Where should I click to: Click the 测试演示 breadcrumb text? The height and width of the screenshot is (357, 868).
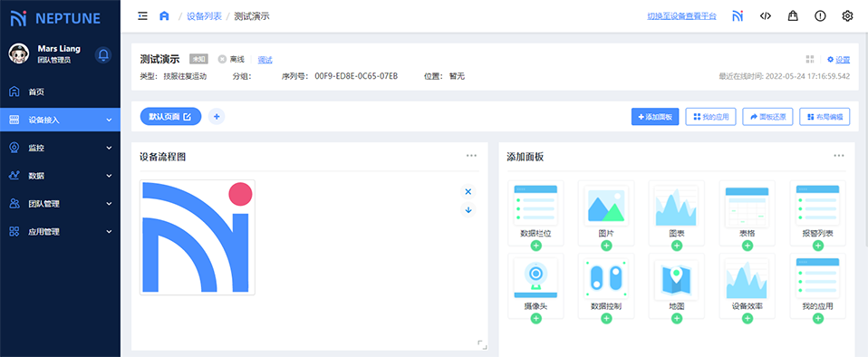[252, 16]
